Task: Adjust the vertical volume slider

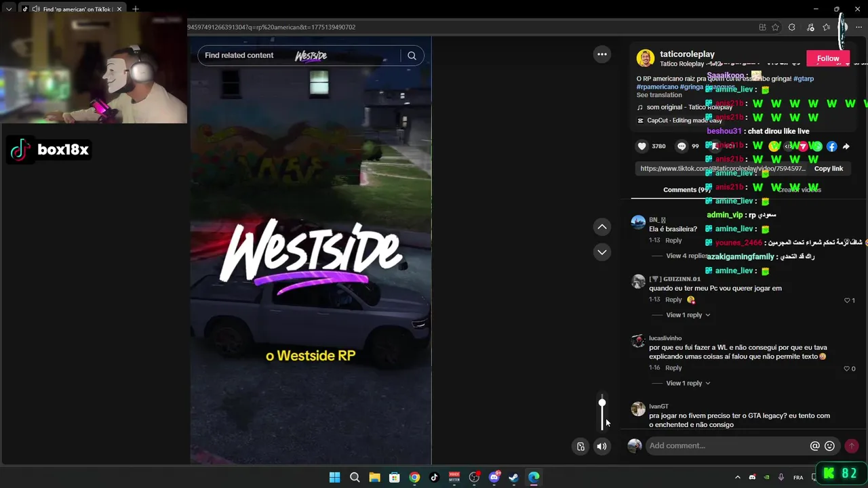Action: click(x=601, y=413)
